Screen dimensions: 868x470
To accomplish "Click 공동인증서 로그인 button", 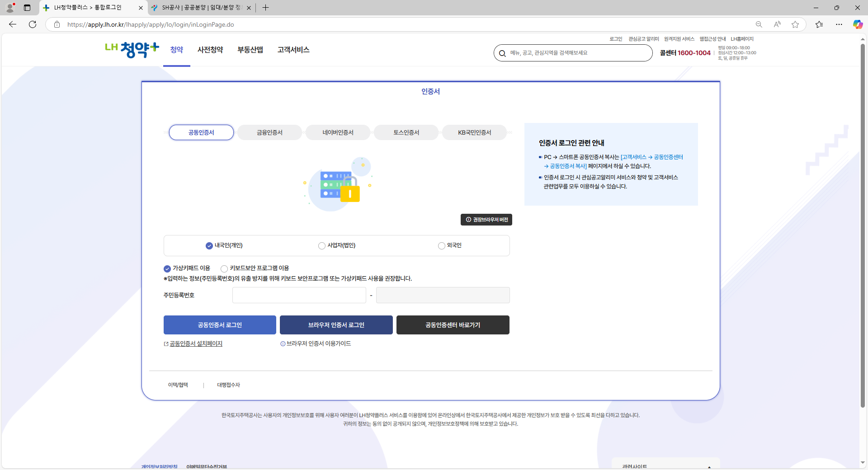I will point(220,325).
